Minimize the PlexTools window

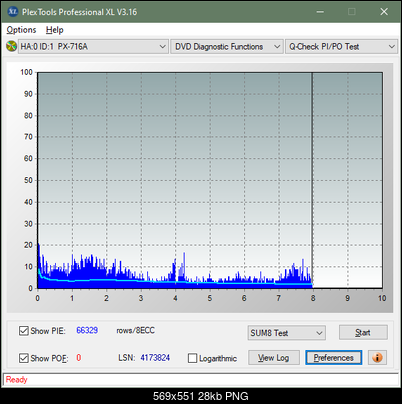click(320, 12)
